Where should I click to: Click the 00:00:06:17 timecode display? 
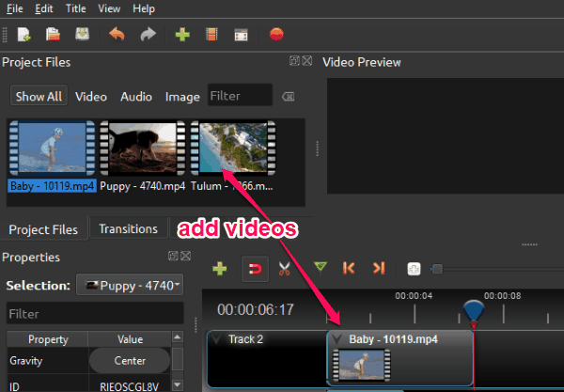tap(256, 309)
